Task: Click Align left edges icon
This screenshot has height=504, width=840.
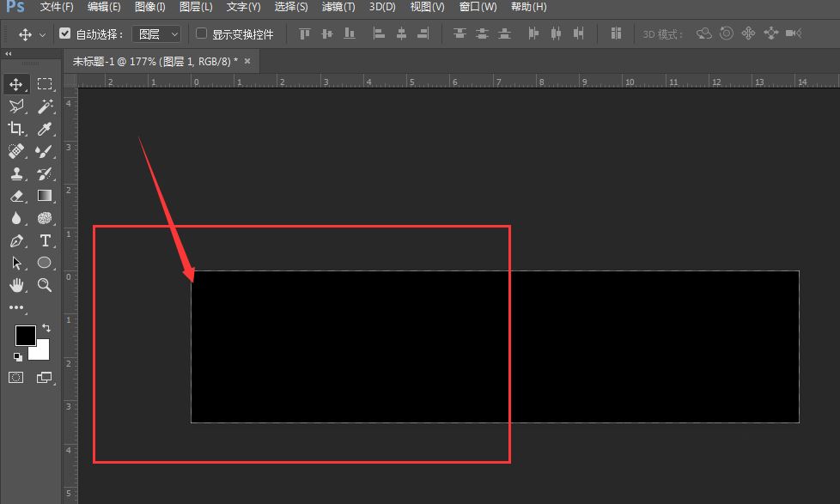Action: 379,33
